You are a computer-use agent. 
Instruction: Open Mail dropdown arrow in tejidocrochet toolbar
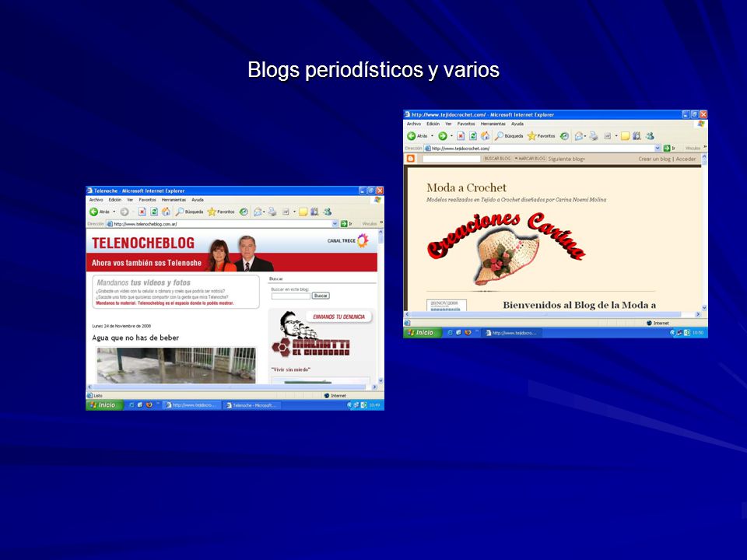(585, 136)
